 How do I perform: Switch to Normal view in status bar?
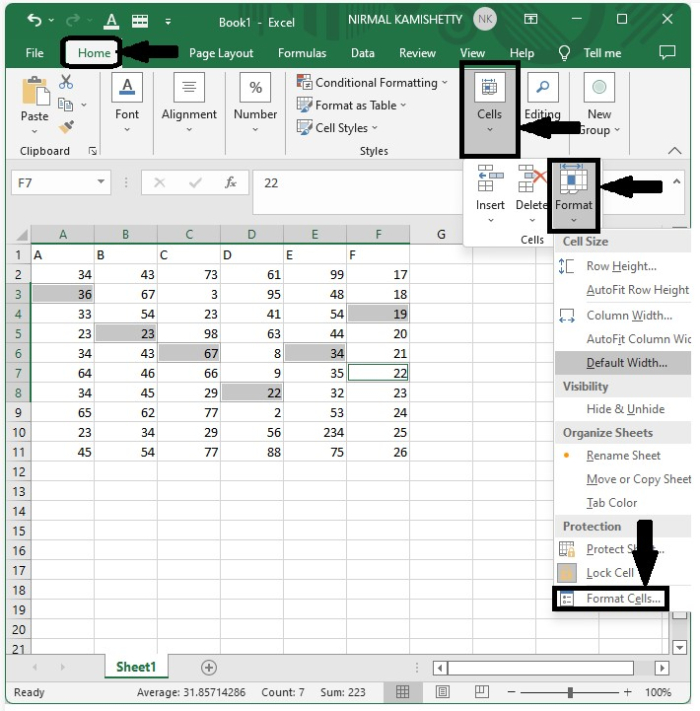(403, 692)
